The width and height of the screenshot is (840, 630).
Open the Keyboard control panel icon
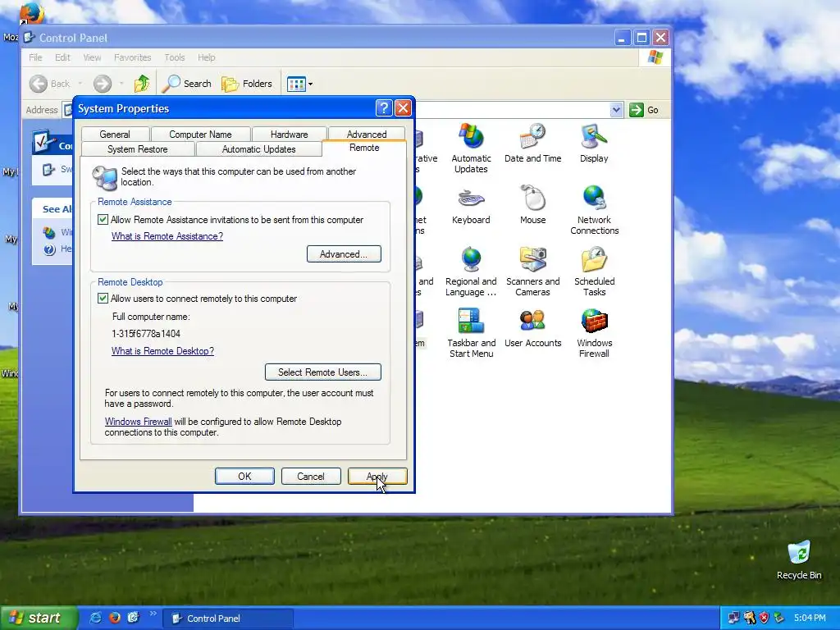(471, 205)
